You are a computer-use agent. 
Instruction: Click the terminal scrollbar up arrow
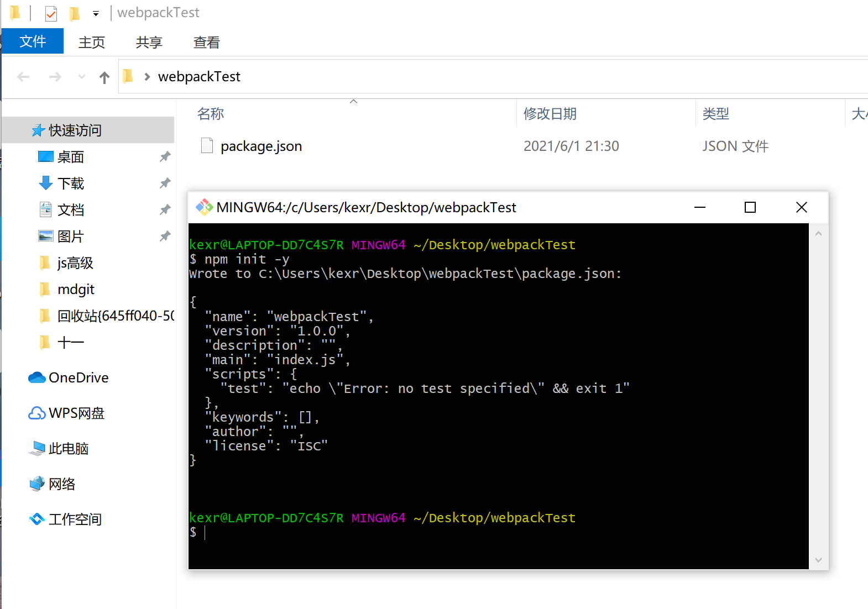click(819, 234)
